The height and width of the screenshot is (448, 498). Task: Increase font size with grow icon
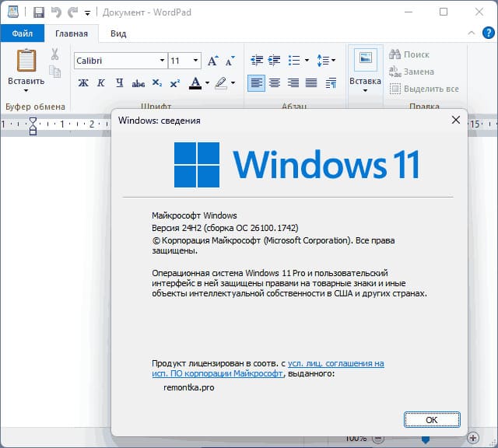(212, 61)
